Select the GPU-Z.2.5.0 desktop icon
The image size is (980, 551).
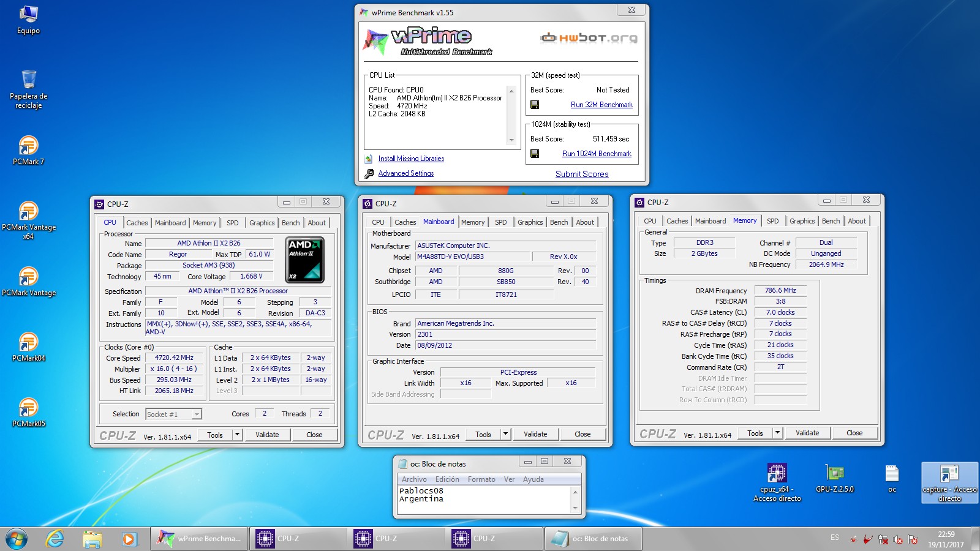point(835,478)
